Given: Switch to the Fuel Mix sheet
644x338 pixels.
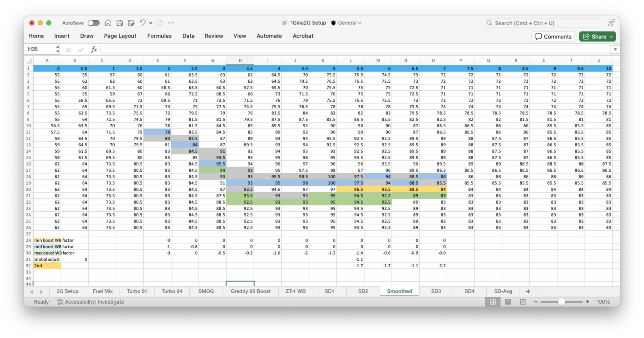Looking at the screenshot, I should [103, 291].
